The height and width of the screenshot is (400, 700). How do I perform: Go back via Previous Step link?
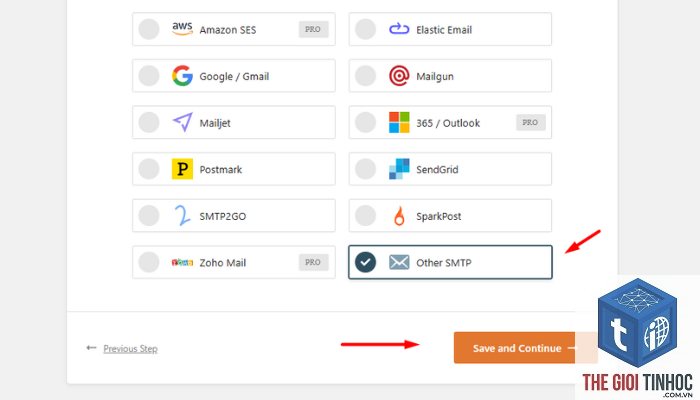[130, 349]
